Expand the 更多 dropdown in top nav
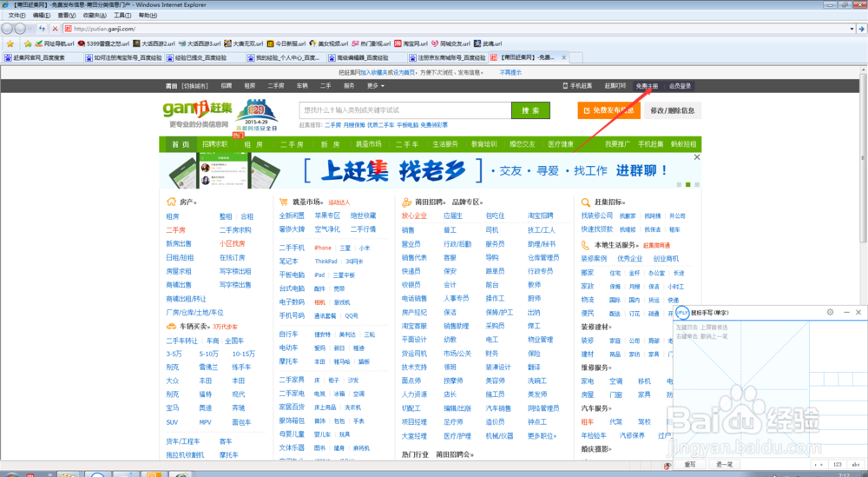The height and width of the screenshot is (477, 868). (375, 86)
